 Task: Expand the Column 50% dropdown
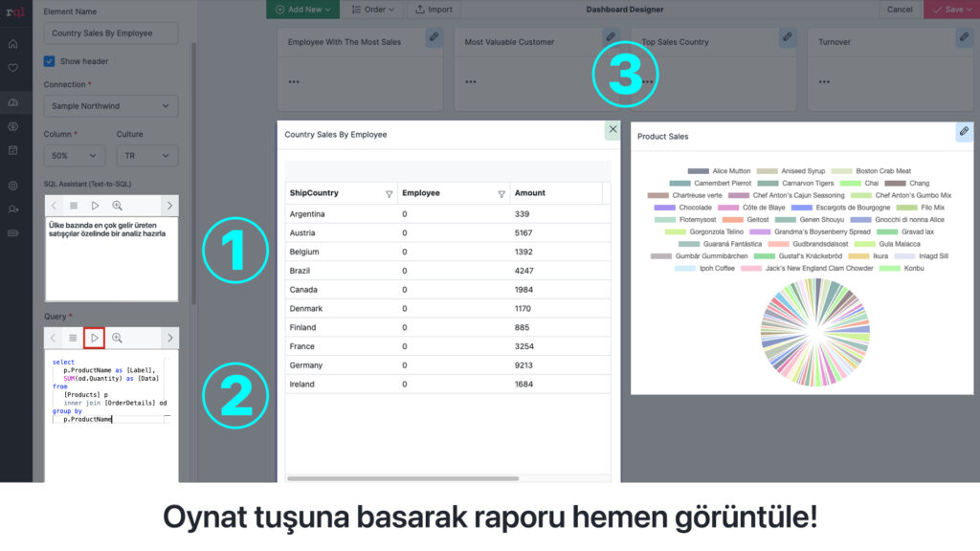tap(75, 155)
